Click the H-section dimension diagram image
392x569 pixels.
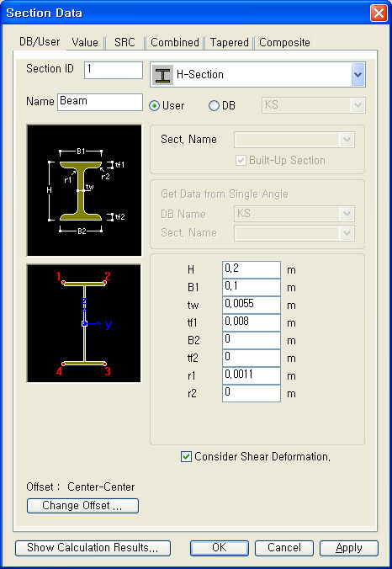point(84,190)
